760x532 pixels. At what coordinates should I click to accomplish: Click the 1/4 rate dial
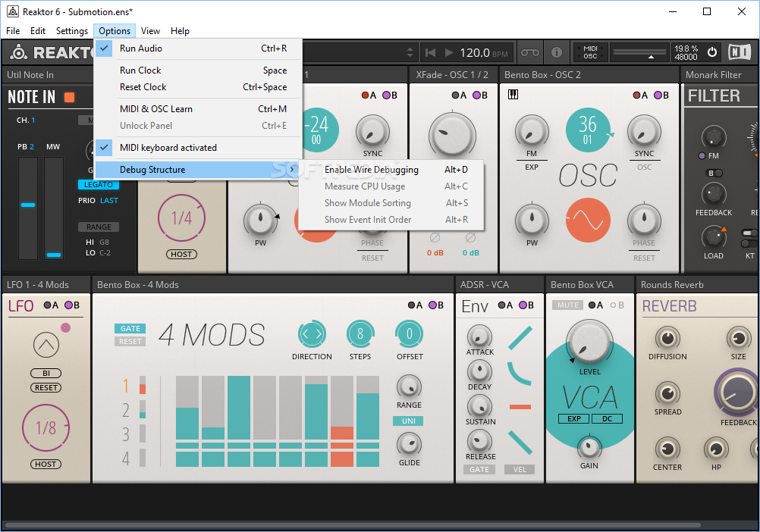[181, 217]
